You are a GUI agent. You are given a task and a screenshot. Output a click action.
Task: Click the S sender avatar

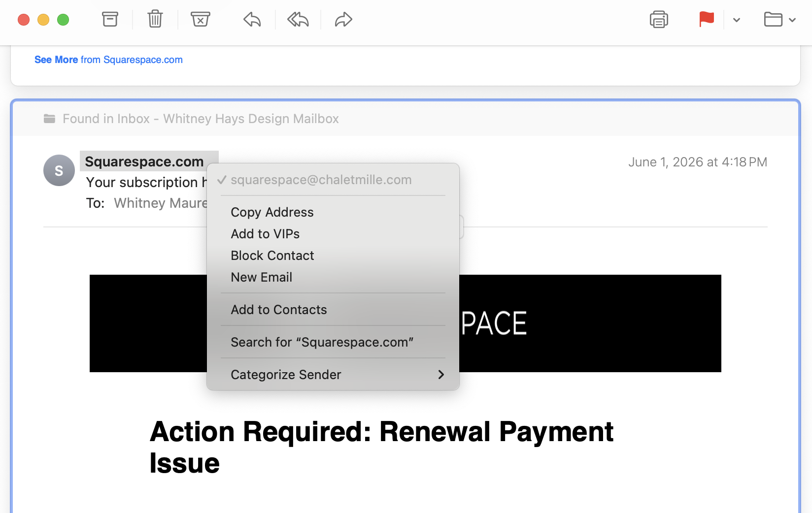tap(59, 170)
